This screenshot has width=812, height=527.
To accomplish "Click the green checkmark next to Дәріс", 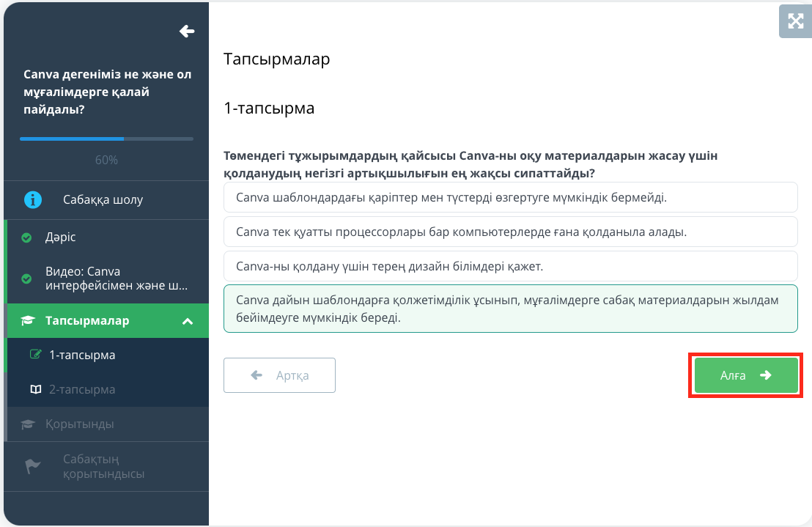I will [x=26, y=237].
